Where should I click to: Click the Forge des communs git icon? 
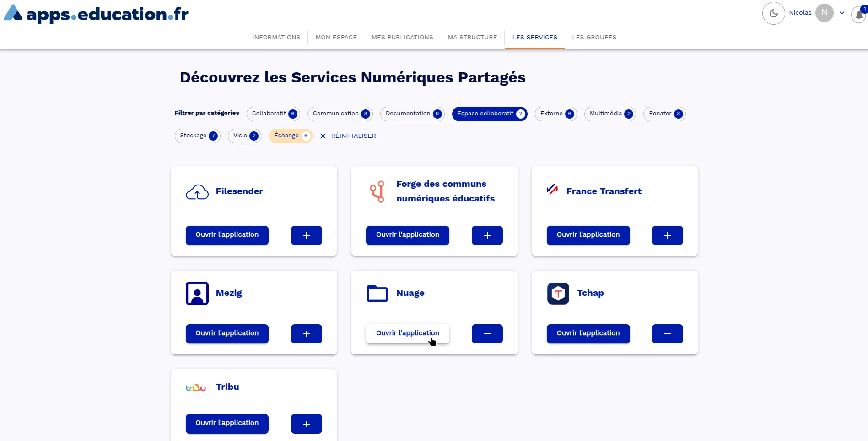377,192
